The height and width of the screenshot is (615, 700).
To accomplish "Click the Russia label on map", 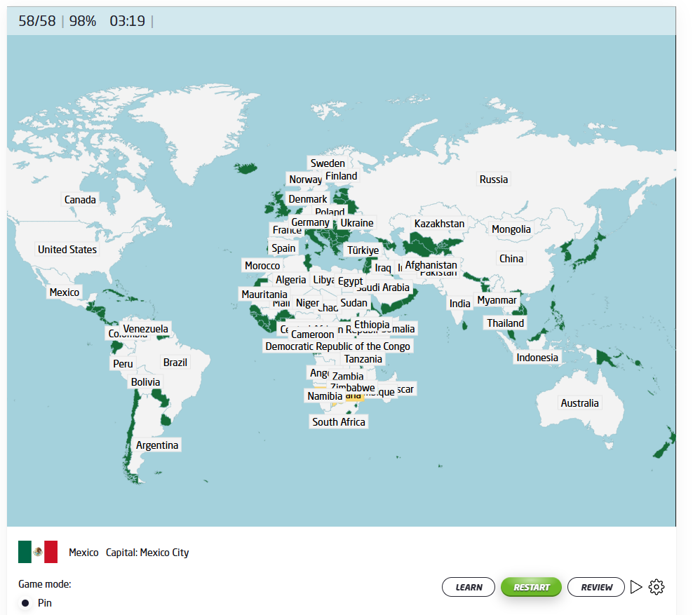I will [493, 180].
